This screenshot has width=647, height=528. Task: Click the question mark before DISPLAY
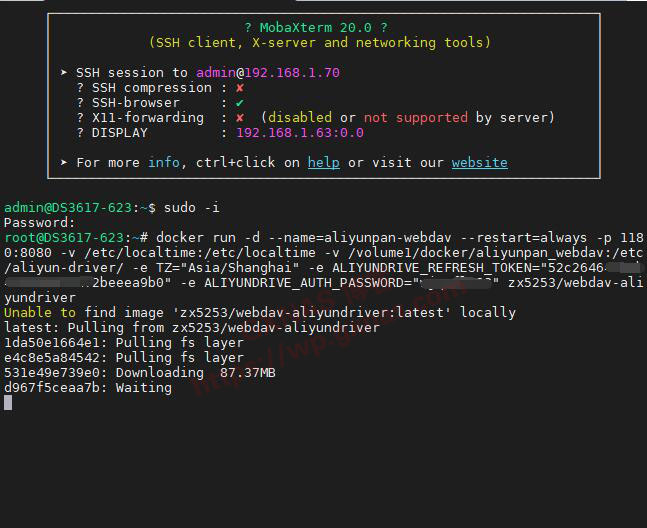click(81, 133)
